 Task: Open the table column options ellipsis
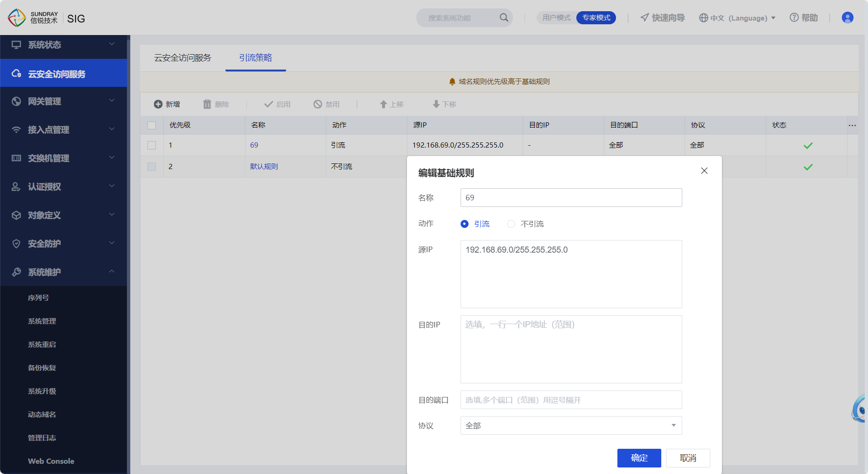click(x=852, y=125)
